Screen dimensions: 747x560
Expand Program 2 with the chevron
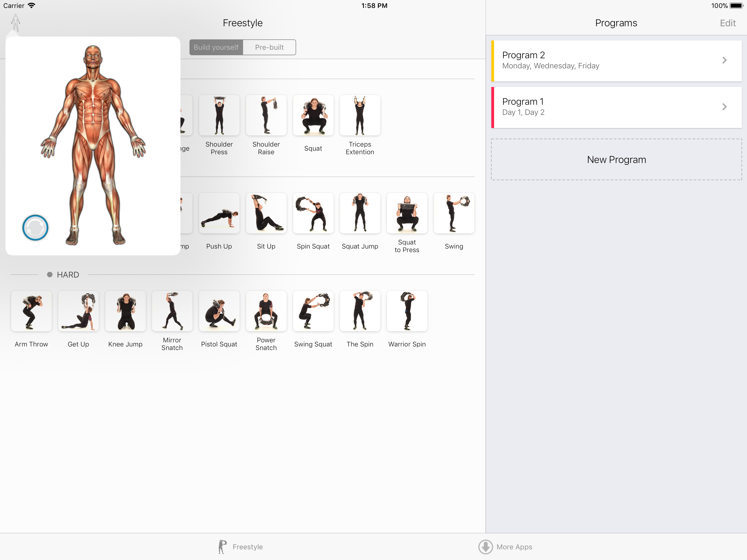coord(724,60)
